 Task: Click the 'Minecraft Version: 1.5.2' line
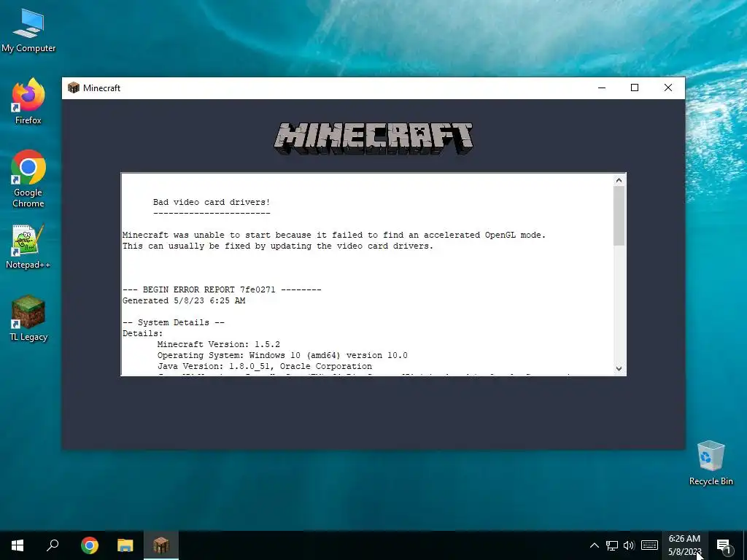(x=219, y=344)
